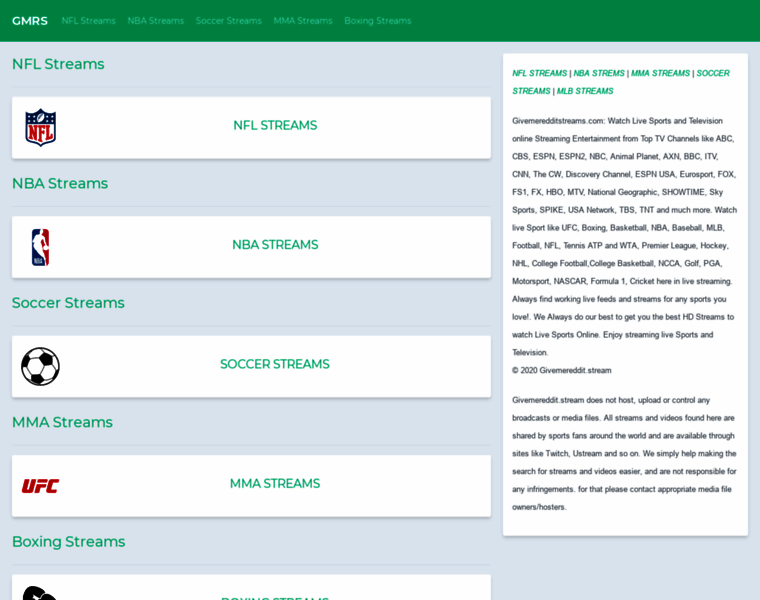Click the Soccer Streams section heading

(68, 303)
